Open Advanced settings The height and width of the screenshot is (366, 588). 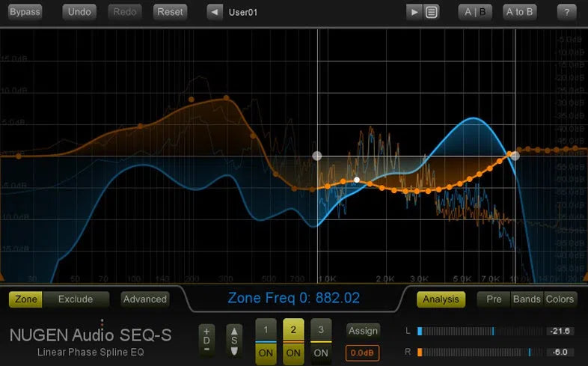tap(145, 299)
